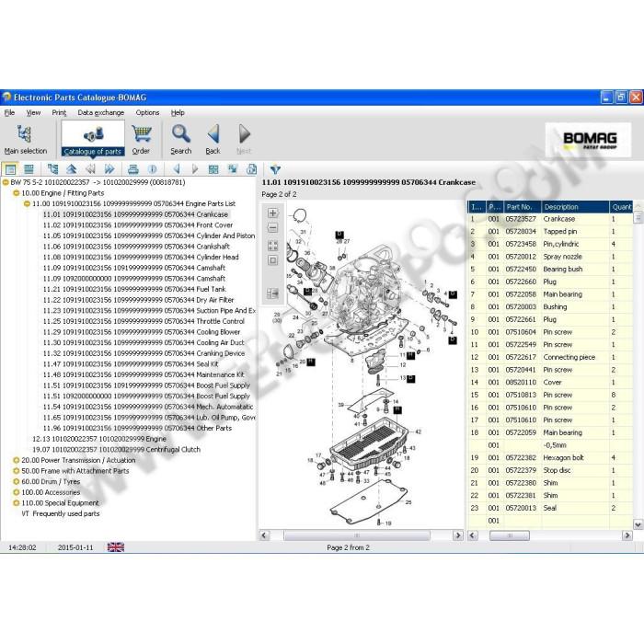Select 11.21 Fuel Tank entry
The width and height of the screenshot is (644, 644).
134,289
